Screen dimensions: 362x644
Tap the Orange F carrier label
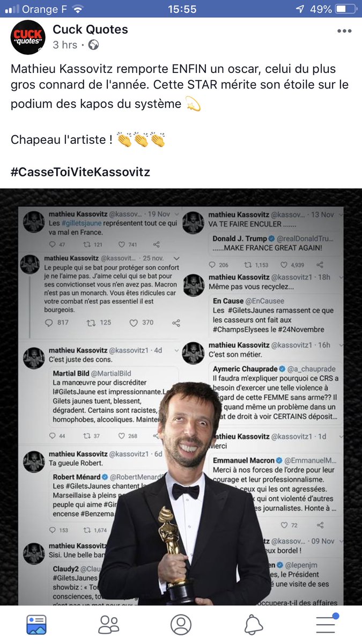tap(45, 9)
